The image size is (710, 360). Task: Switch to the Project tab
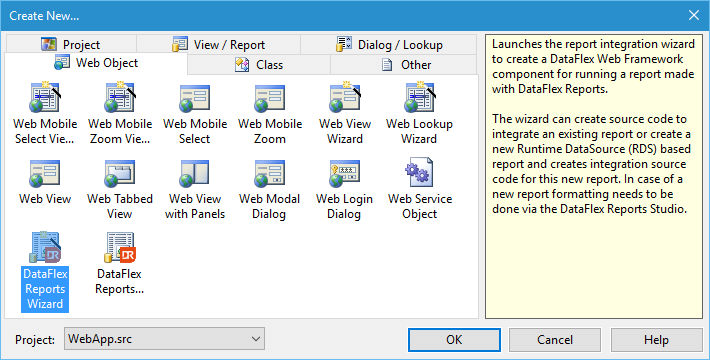click(71, 44)
